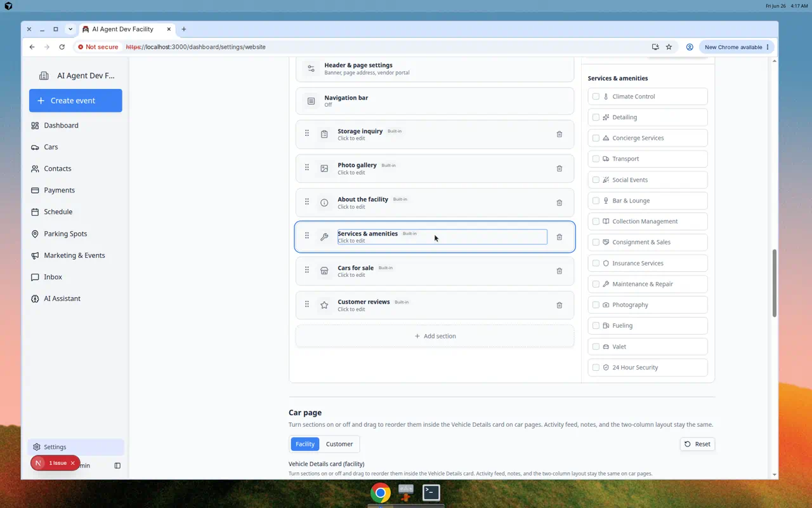
Task: Open Cars in sidebar
Action: click(75, 147)
